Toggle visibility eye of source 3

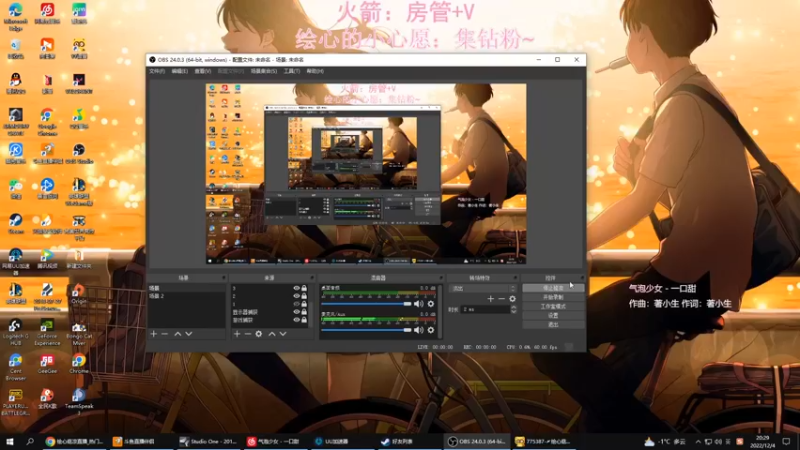[x=296, y=288]
